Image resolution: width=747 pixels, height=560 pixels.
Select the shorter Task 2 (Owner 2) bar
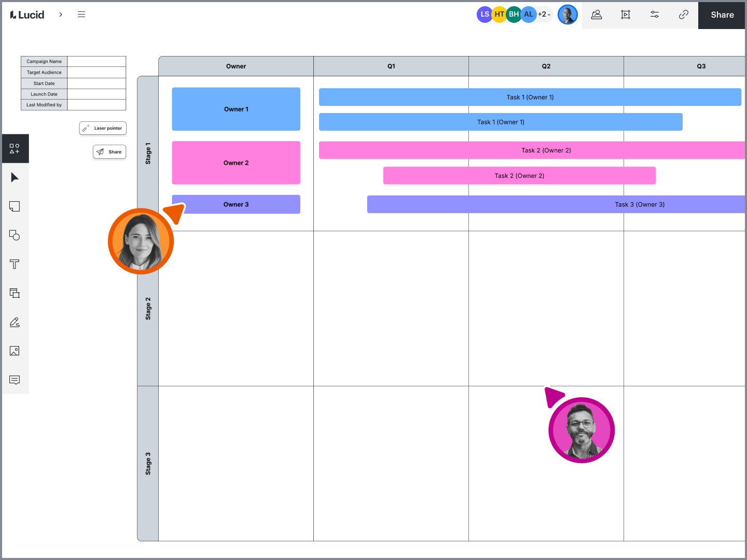pyautogui.click(x=519, y=176)
